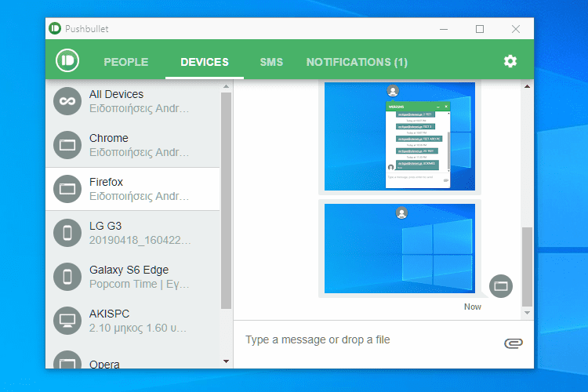Attach a file with paperclip icon

(x=514, y=343)
